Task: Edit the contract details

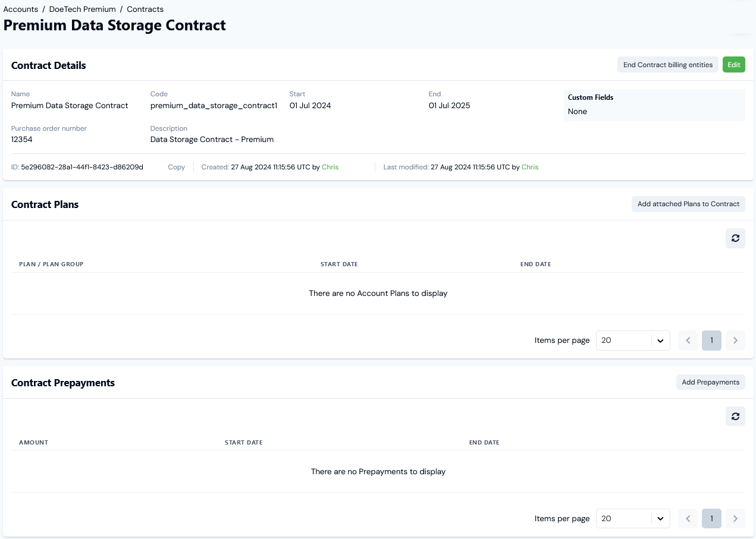Action: [733, 64]
